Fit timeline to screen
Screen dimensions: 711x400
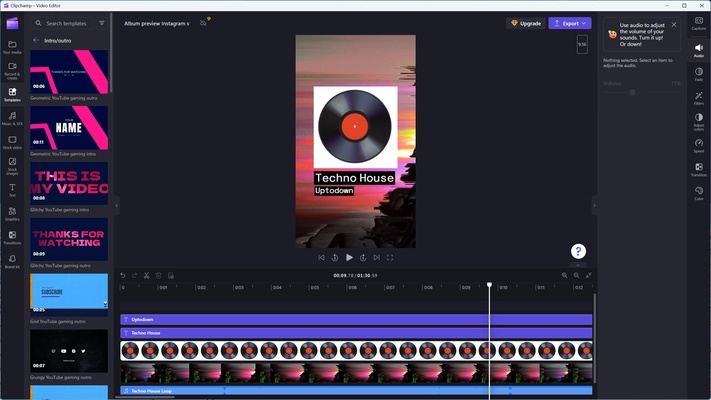tap(589, 275)
